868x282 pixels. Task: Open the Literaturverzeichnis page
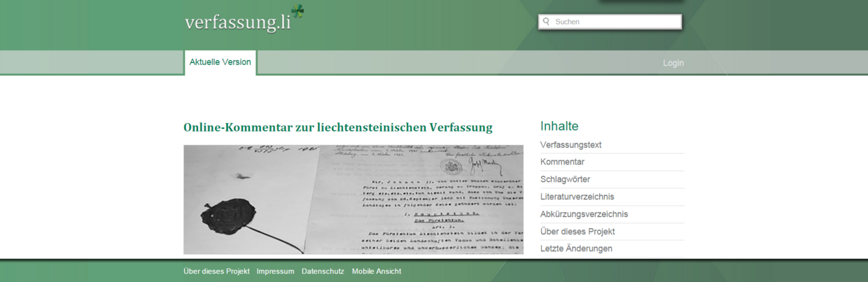coord(577,197)
